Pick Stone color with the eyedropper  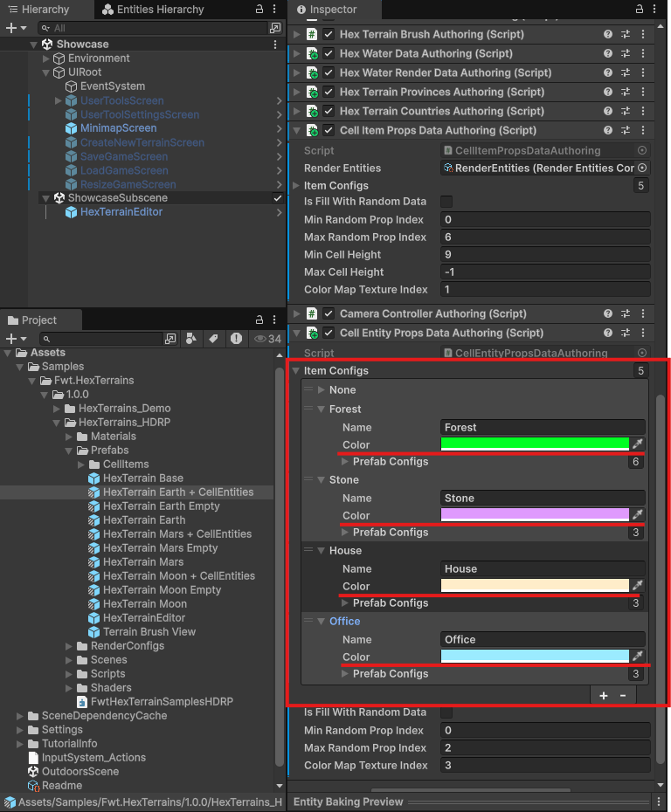[x=638, y=514]
